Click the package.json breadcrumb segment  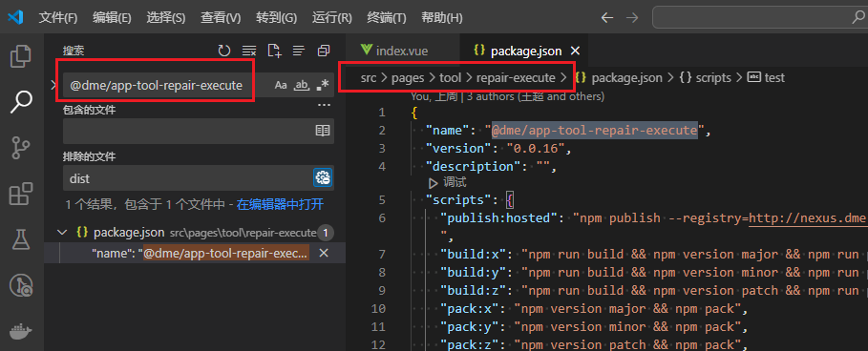pyautogui.click(x=619, y=78)
